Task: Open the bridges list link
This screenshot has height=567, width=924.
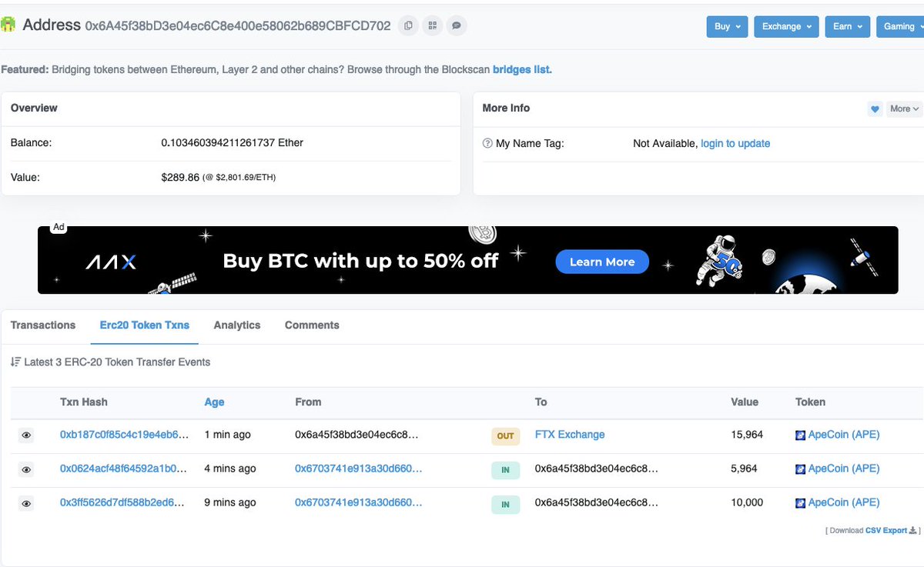Action: (522, 69)
